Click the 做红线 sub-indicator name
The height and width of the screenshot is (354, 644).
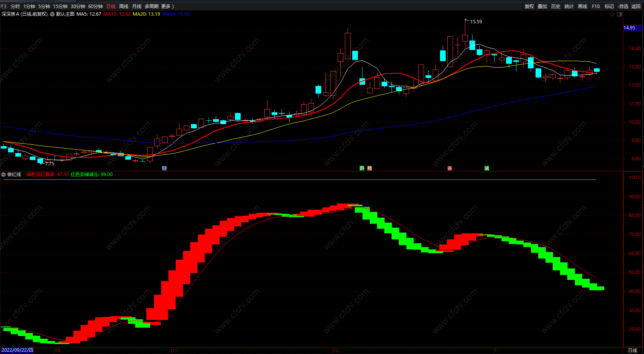(14, 175)
